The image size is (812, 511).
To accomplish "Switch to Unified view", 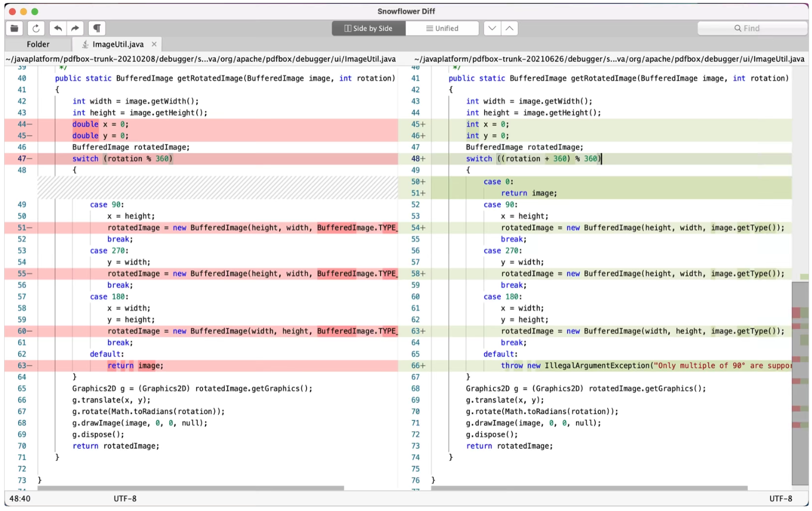I will click(x=442, y=28).
